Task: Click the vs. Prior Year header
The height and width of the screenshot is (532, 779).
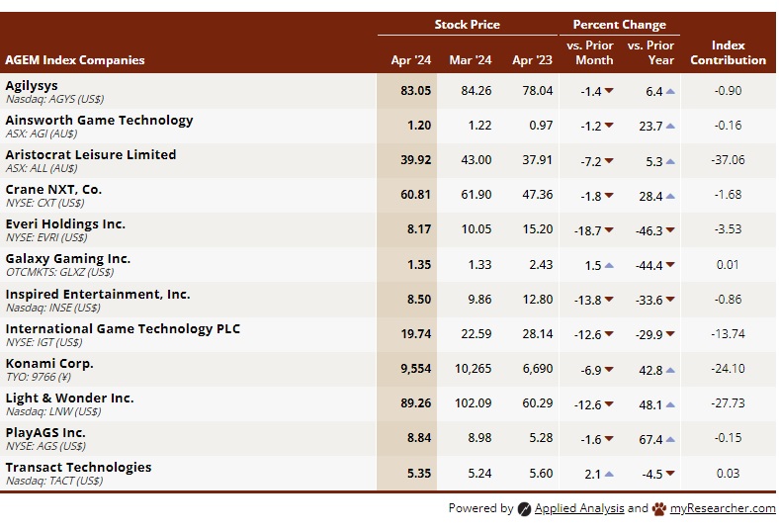Action: [x=650, y=52]
